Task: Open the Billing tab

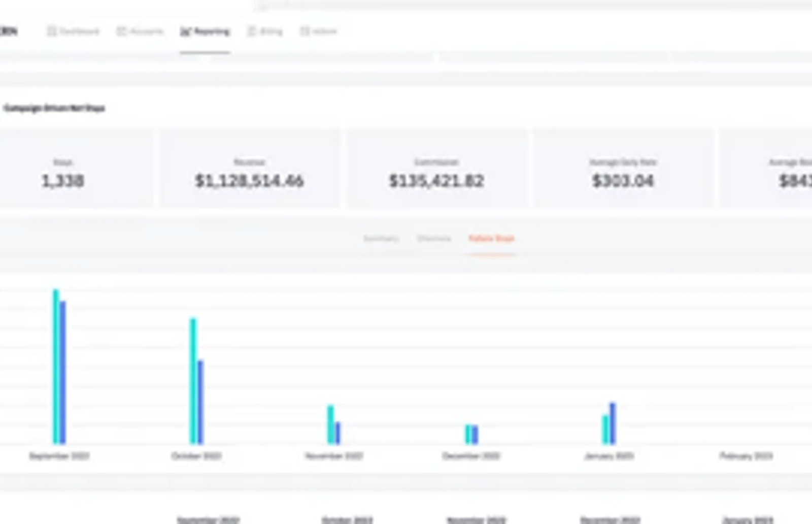Action: (265, 31)
